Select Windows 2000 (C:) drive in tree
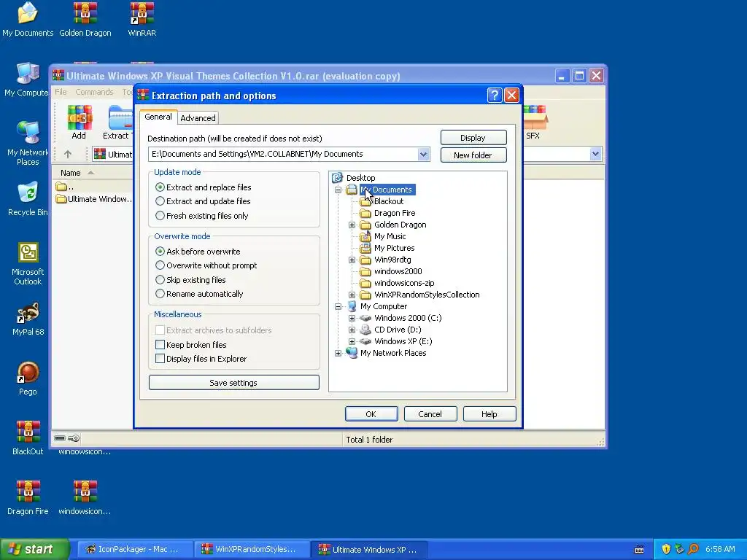Viewport: 747px width, 560px height. (x=408, y=318)
